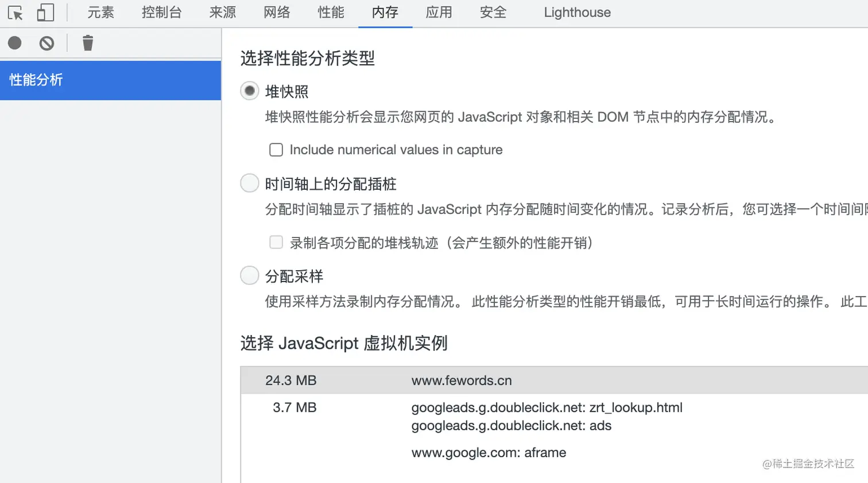Open the 控制台 panel
Viewport: 868px width, 483px height.
tap(162, 12)
